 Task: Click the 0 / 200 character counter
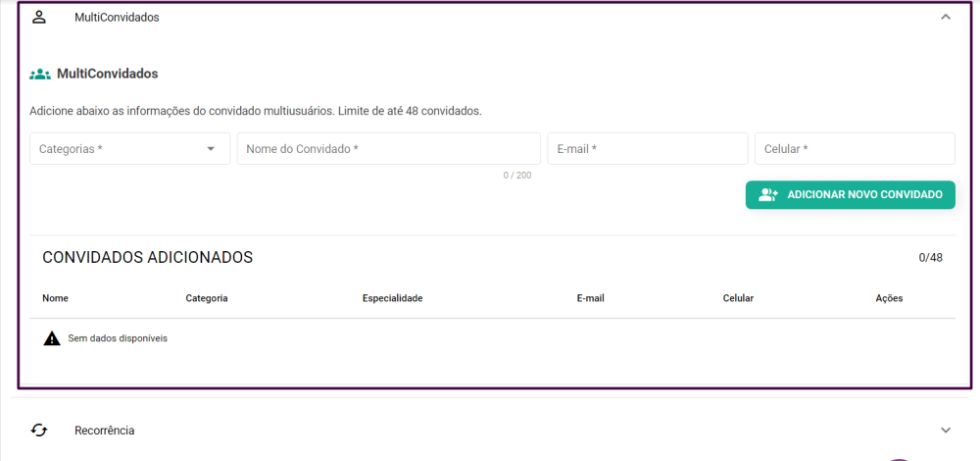517,176
